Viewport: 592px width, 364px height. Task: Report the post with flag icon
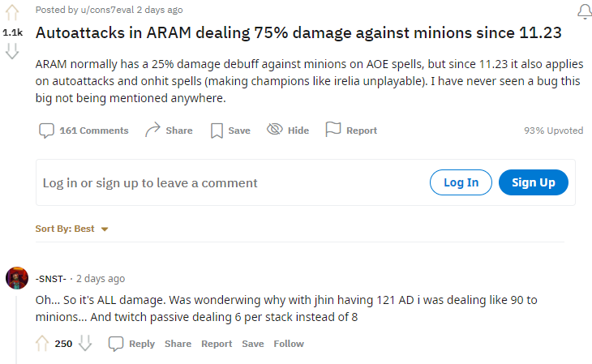[x=351, y=131]
